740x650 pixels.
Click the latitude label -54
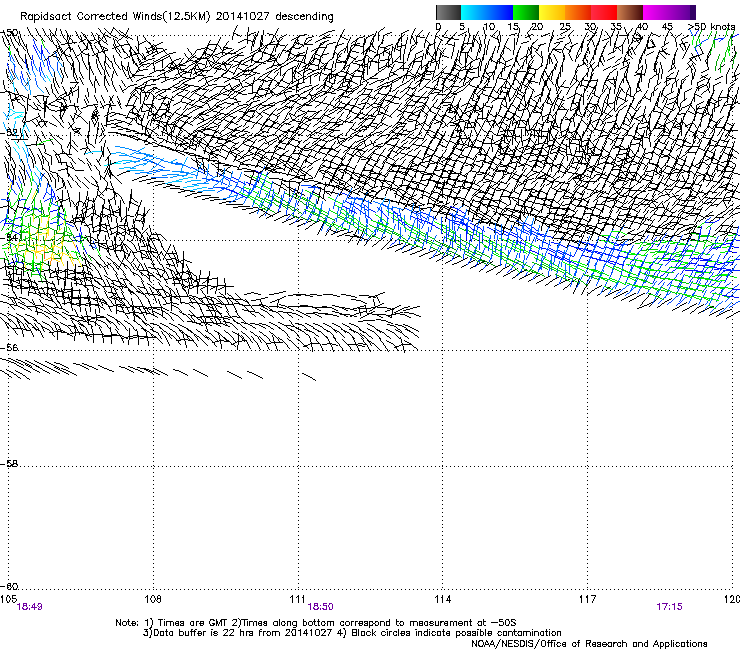point(9,237)
